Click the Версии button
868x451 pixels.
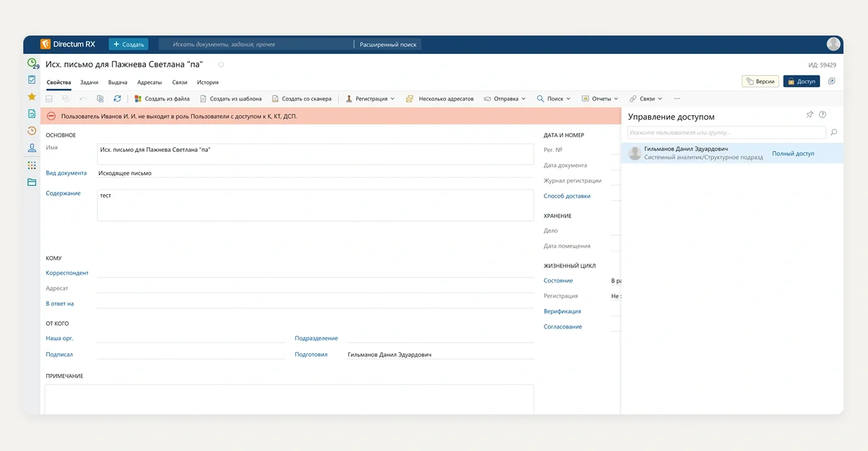[x=760, y=81]
